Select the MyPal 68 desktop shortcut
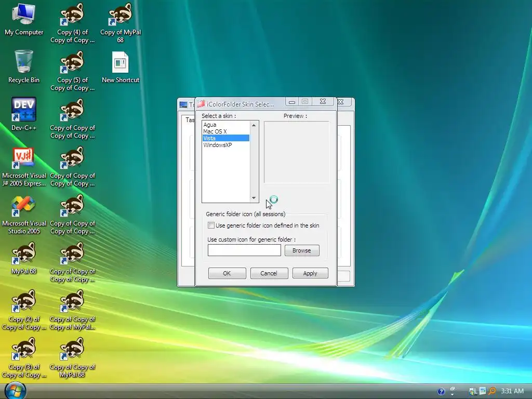Screen dimensions: 532x399 [24, 258]
